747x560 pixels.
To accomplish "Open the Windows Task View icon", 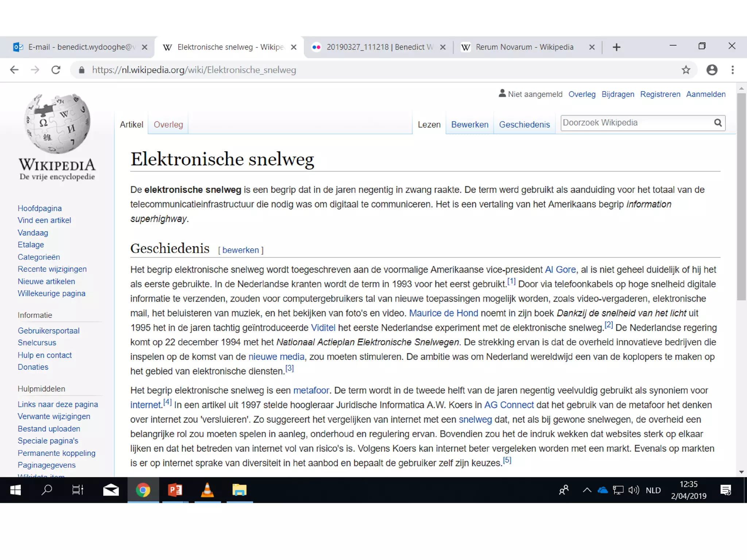I will 78,490.
